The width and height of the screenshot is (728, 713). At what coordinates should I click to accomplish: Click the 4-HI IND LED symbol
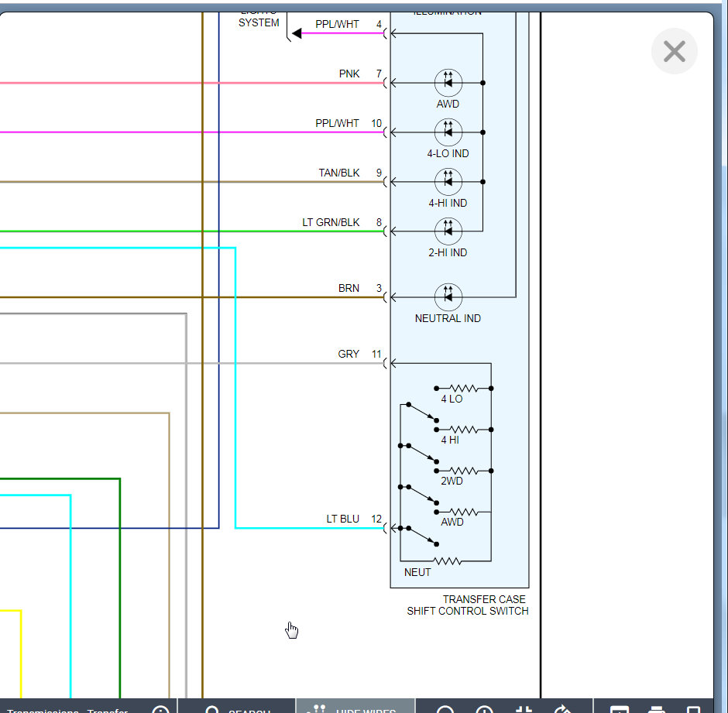pos(448,181)
